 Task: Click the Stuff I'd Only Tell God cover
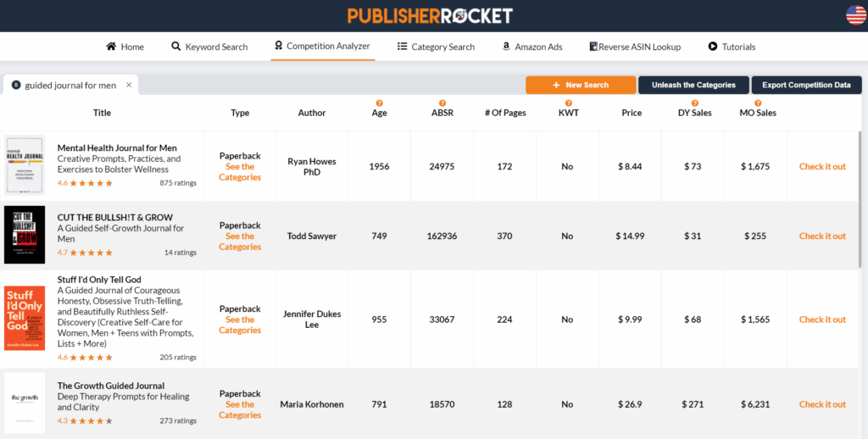tap(25, 320)
